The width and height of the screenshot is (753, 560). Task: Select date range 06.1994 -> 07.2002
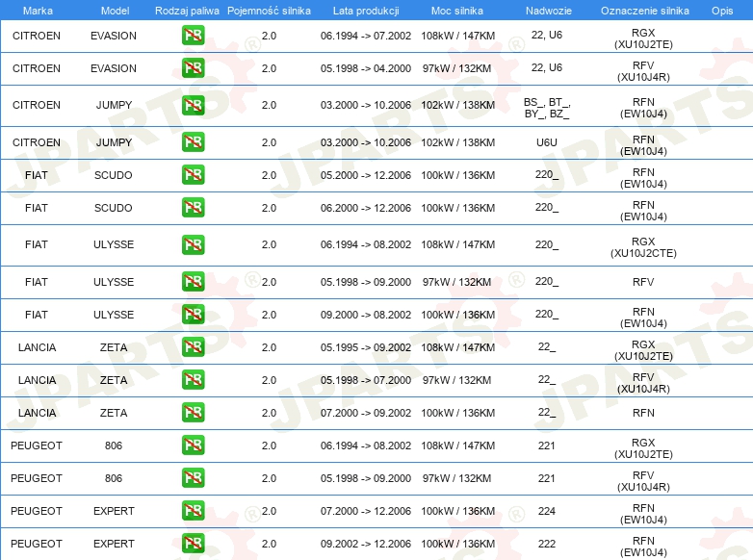(366, 36)
